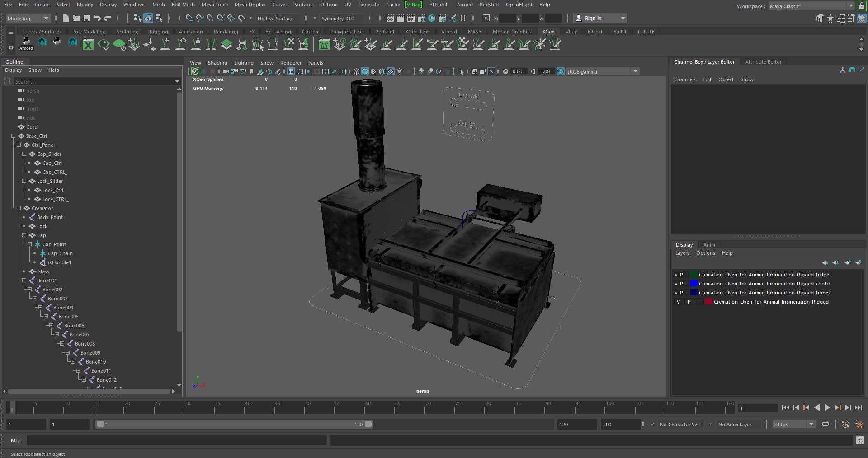Click the XGen preview eye icon
The width and height of the screenshot is (868, 458).
[x=104, y=44]
